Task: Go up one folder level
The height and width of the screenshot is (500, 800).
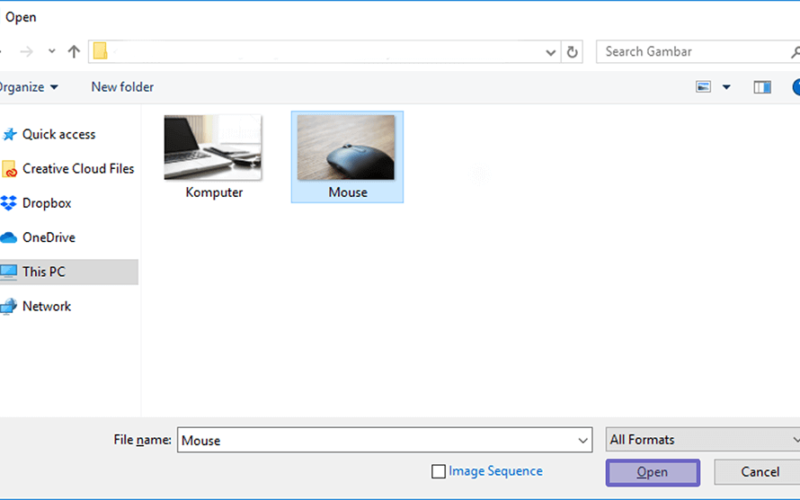Action: 74,52
